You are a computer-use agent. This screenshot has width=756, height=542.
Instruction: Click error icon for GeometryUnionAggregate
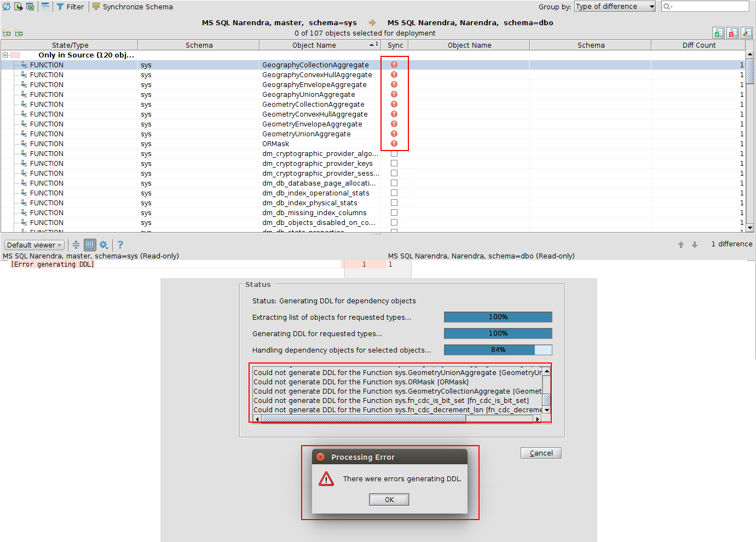tap(394, 134)
